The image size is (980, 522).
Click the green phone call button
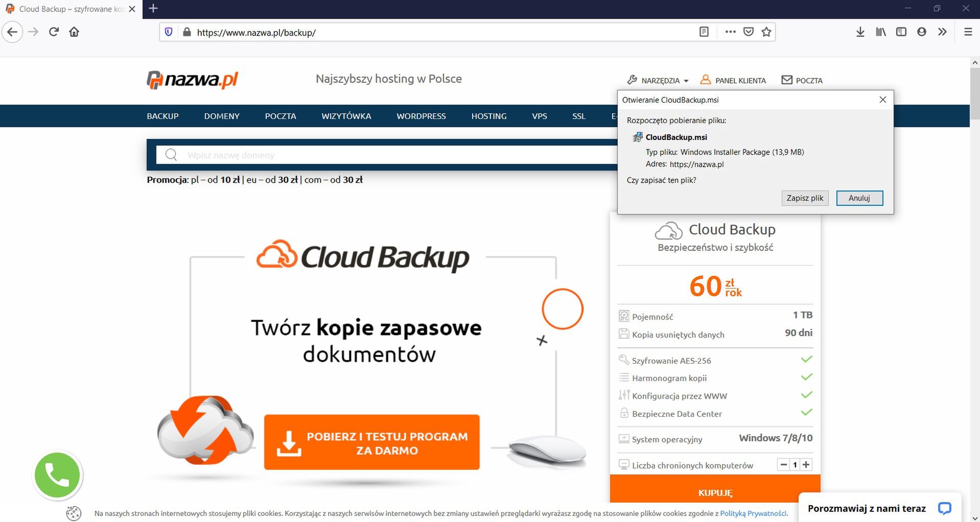click(57, 475)
